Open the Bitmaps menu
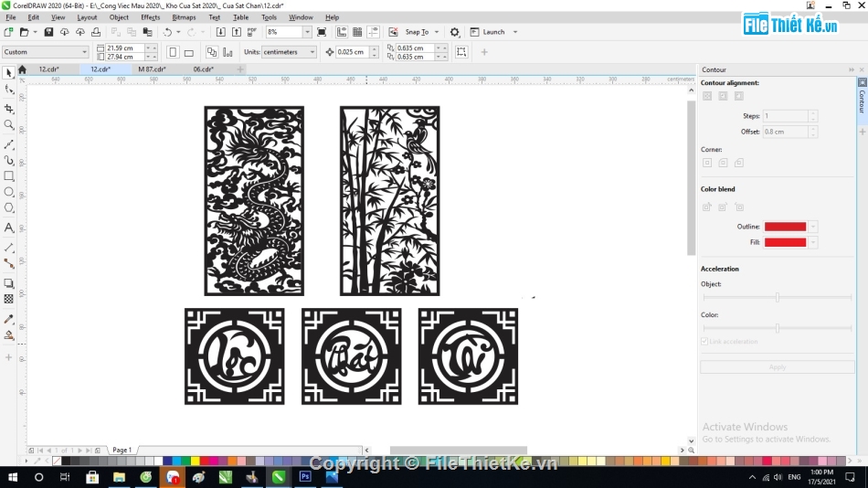The image size is (868, 488). point(184,17)
